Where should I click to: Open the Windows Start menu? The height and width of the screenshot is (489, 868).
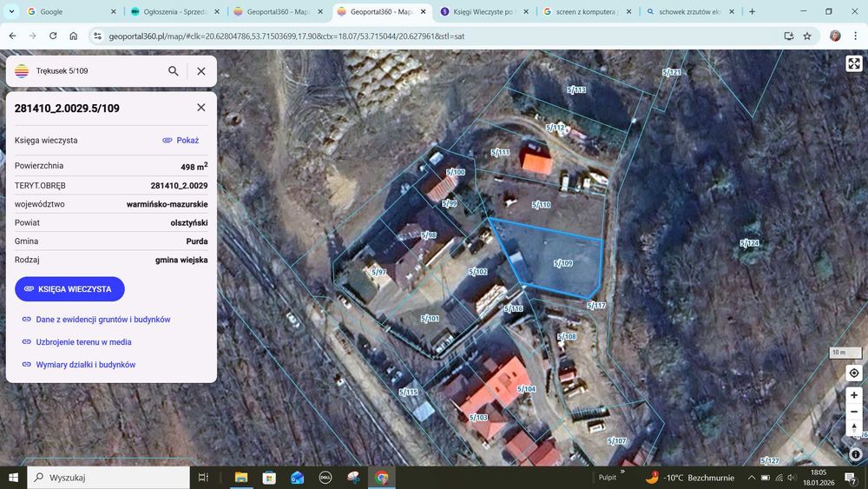(x=13, y=478)
